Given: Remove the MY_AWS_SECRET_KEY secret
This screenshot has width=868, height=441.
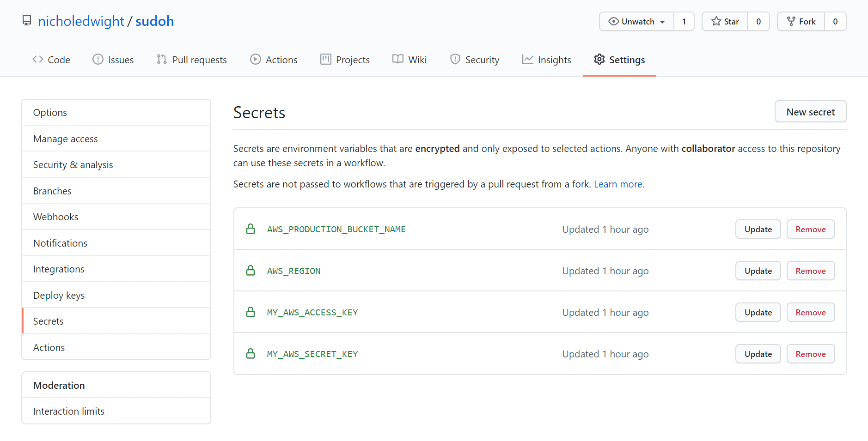Looking at the screenshot, I should (810, 354).
